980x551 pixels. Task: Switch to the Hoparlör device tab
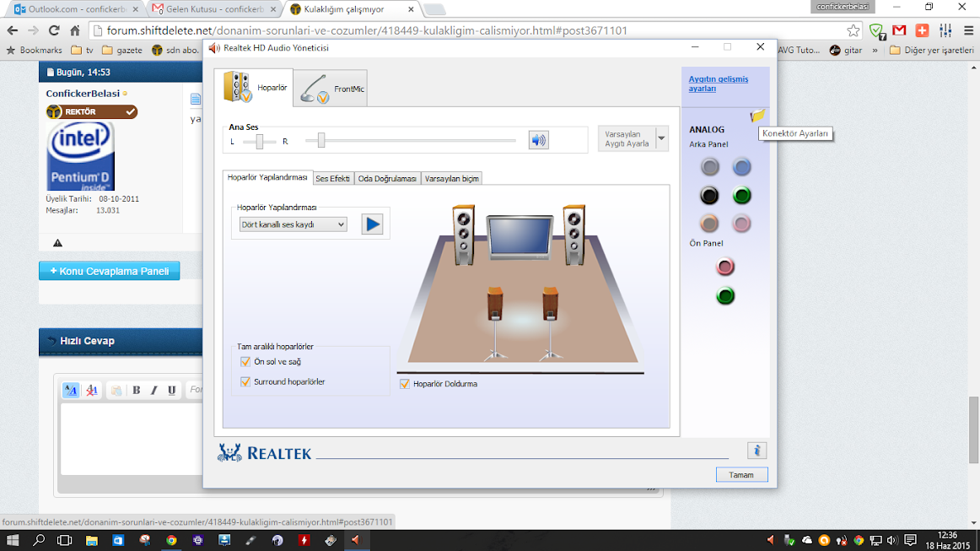pos(254,88)
